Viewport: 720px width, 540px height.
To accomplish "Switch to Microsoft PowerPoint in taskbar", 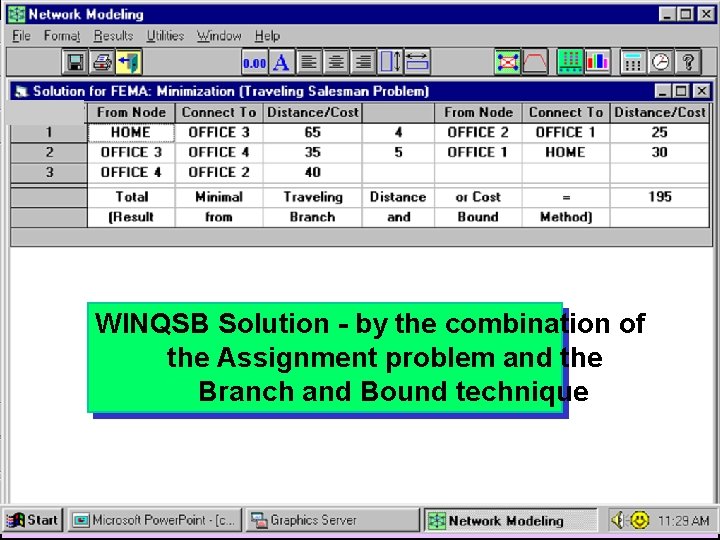I will (155, 520).
